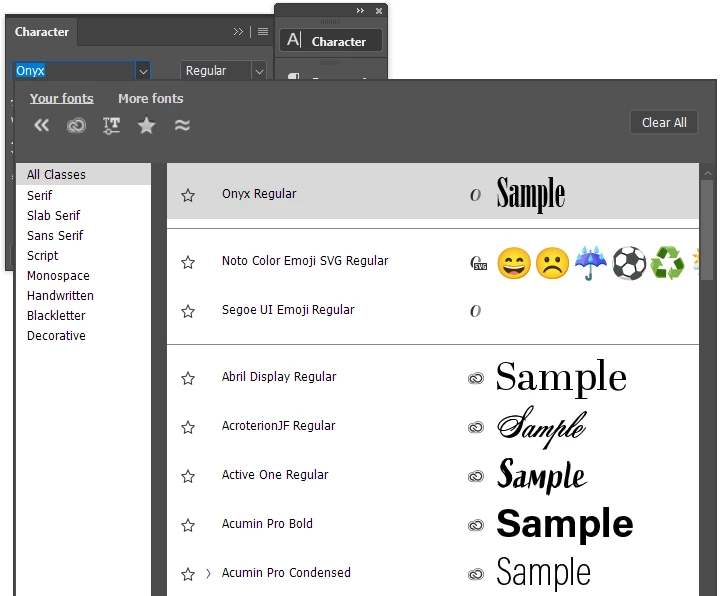Close the docked panel strip
Screen dimensions: 721x596
pyautogui.click(x=379, y=11)
